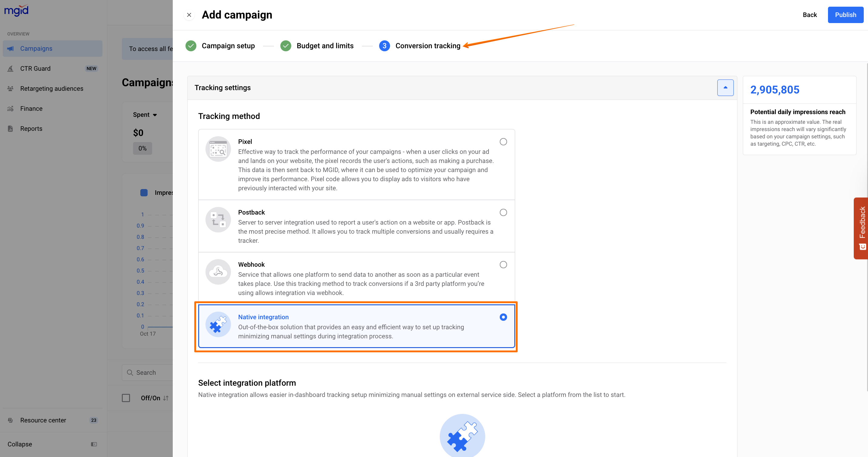The image size is (868, 457).
Task: Click the Reports document icon
Action: (x=10, y=128)
